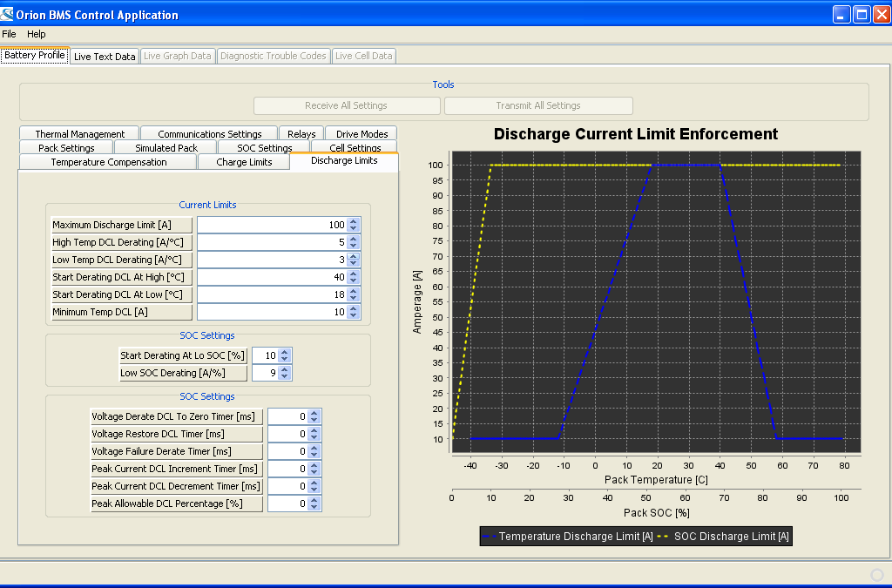This screenshot has height=588, width=892.
Task: Increase Peak Allowable DCL Percentage value
Action: coord(314,500)
